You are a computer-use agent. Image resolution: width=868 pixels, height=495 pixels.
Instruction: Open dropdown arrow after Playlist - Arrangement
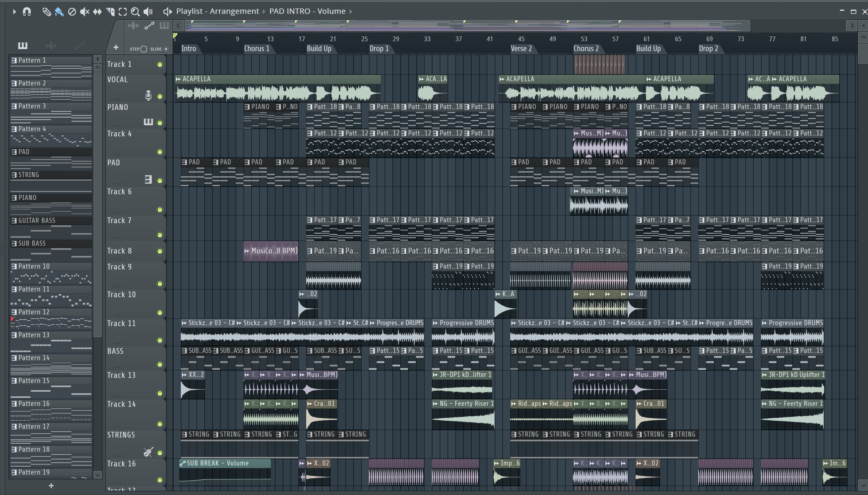point(264,11)
